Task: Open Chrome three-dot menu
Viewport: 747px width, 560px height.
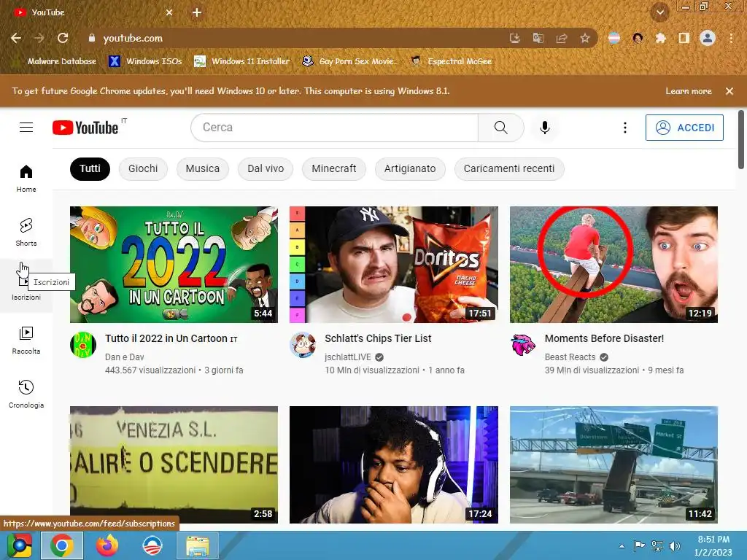Action: click(x=731, y=38)
